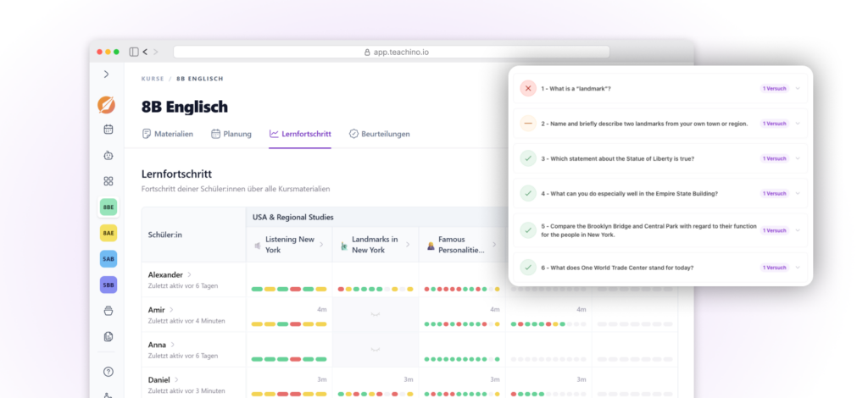Open the robot assistant sidebar icon

point(108,155)
